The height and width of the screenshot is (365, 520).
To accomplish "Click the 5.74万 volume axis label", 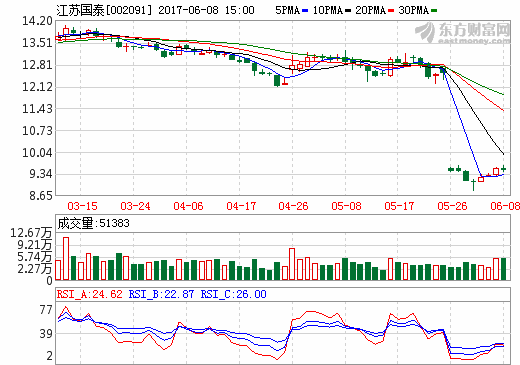I will 35,257.
